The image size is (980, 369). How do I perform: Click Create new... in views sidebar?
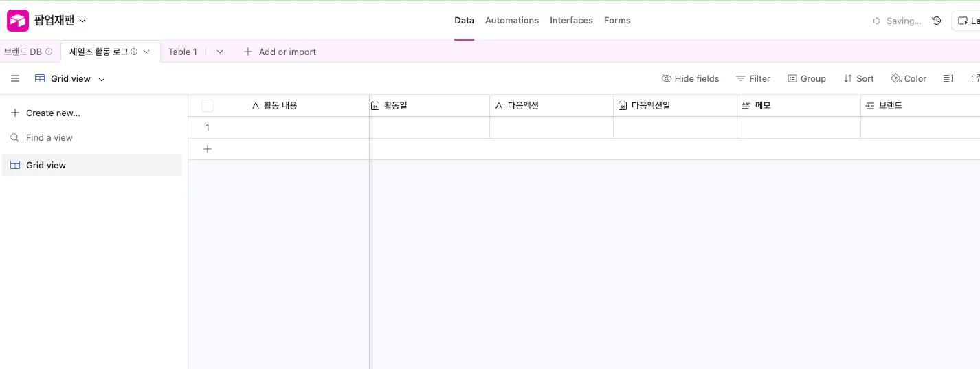(46, 113)
